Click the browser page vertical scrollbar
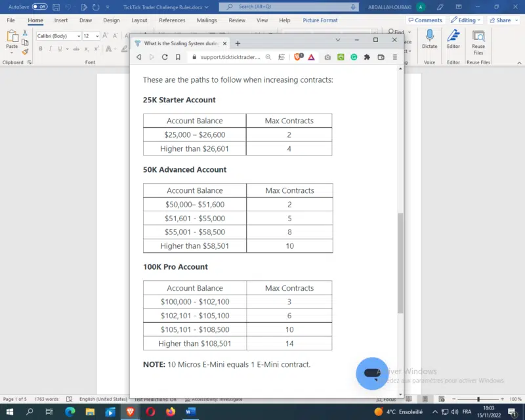Viewport: 525px width, 420px height. pos(400,263)
